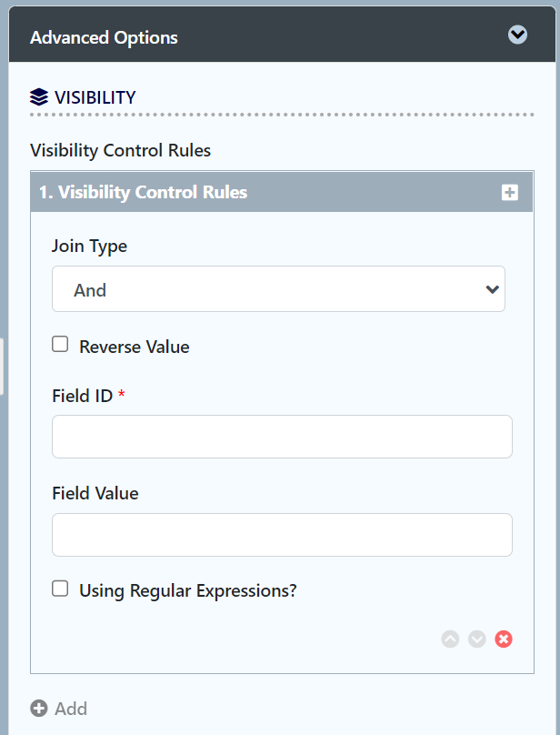Collapse the 1. Visibility Control Rules header
Screen dimensions: 560x735
click(144, 193)
